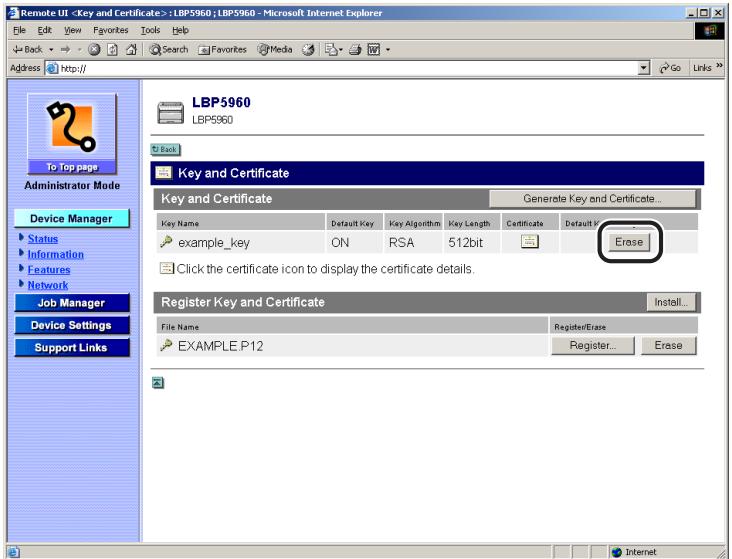Open Job Manager in sidebar
The image size is (732, 559).
72,303
